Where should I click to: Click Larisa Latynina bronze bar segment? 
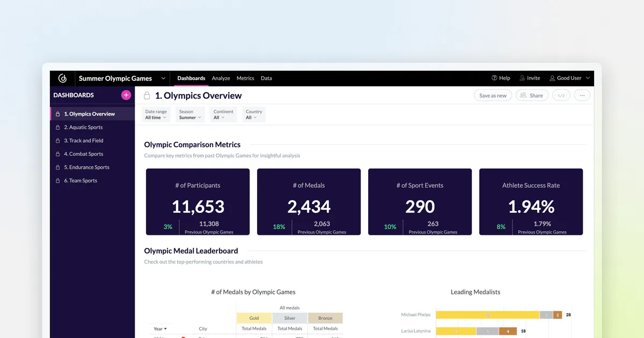point(508,332)
